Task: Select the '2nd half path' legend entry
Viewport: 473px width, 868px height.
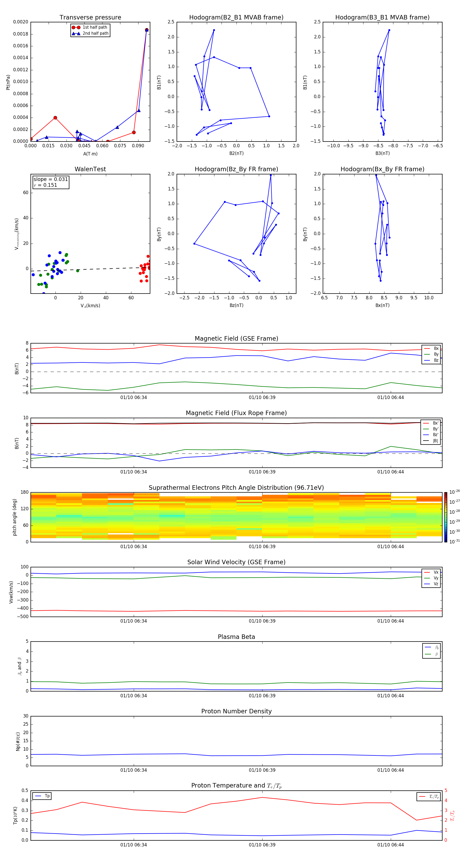Action: pyautogui.click(x=90, y=33)
